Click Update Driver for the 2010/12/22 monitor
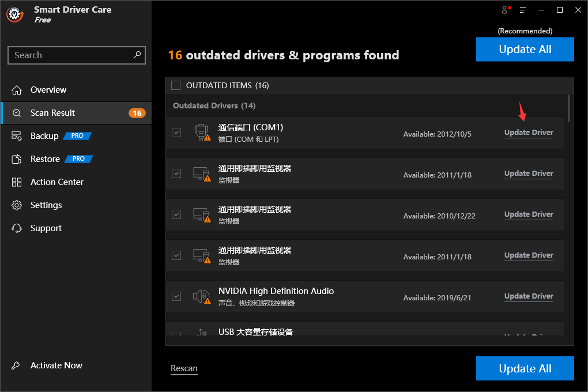 pyautogui.click(x=529, y=214)
